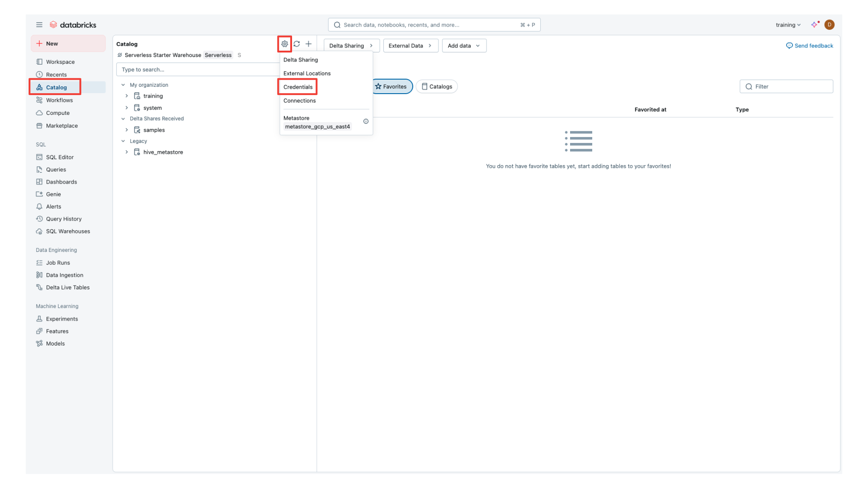Click the user avatar icon
The width and height of the screenshot is (868, 488).
point(829,25)
